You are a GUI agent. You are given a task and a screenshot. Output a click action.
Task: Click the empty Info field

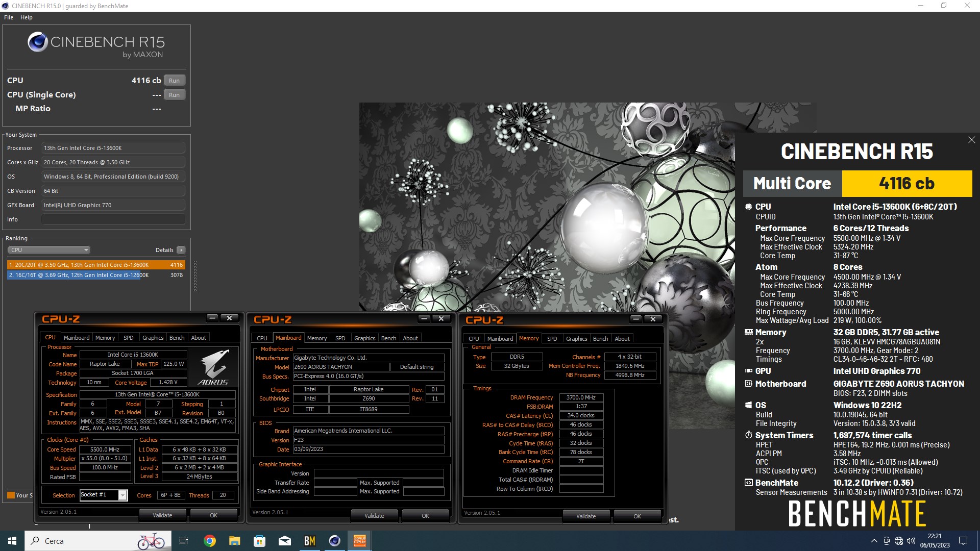pos(113,219)
